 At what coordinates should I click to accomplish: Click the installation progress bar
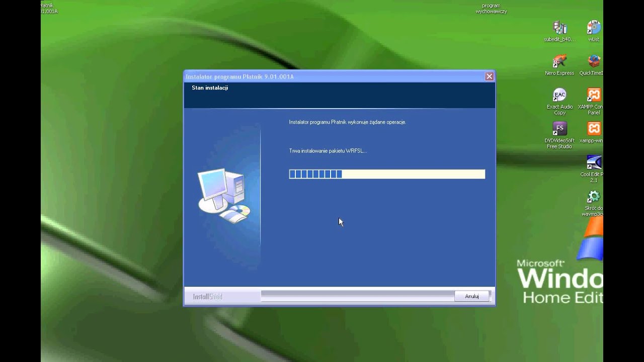click(x=387, y=174)
